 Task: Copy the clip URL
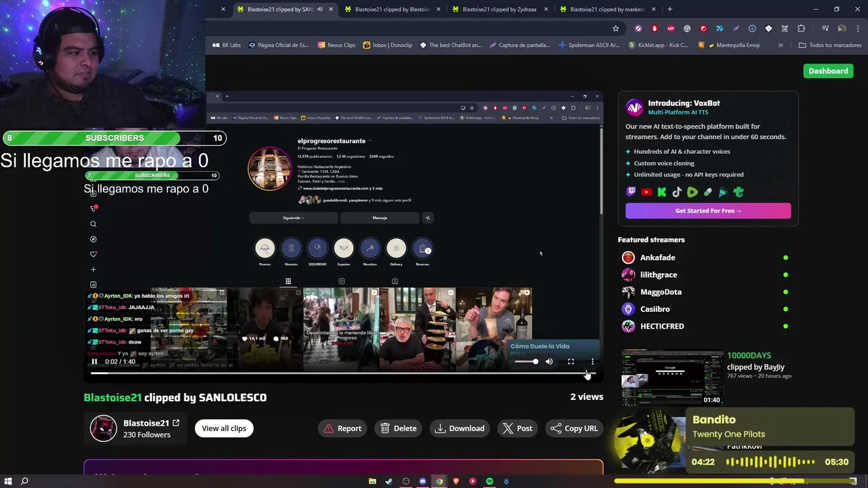point(574,428)
